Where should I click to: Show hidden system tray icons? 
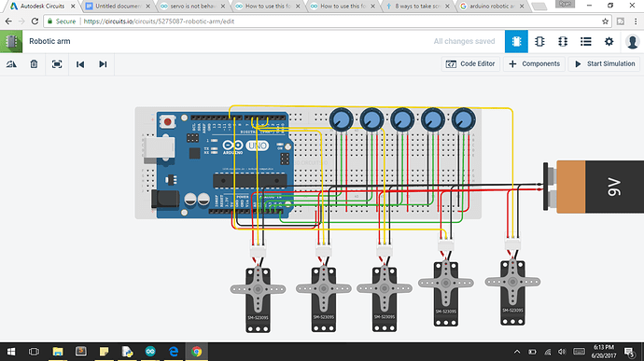click(x=517, y=352)
